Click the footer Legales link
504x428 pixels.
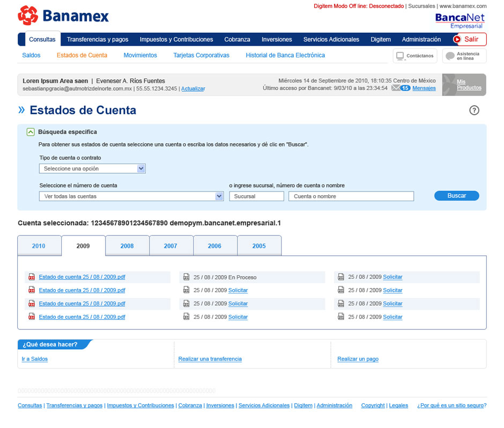click(398, 405)
